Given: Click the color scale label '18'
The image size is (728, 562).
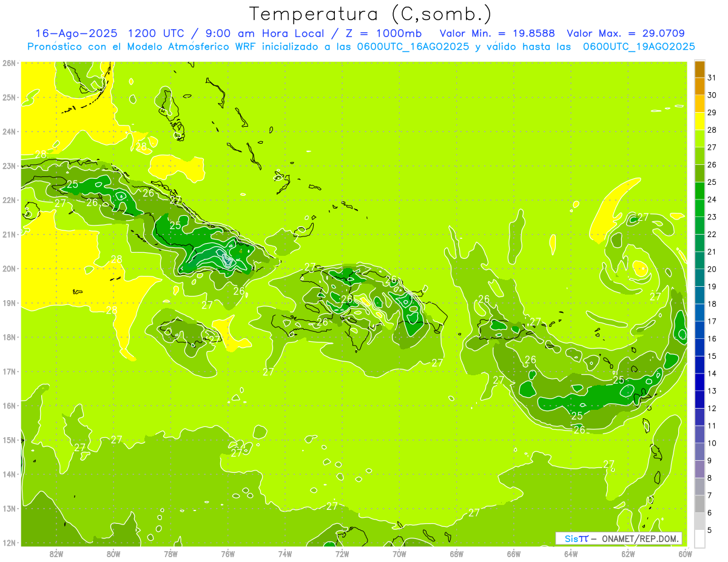Looking at the screenshot, I should click(x=712, y=304).
